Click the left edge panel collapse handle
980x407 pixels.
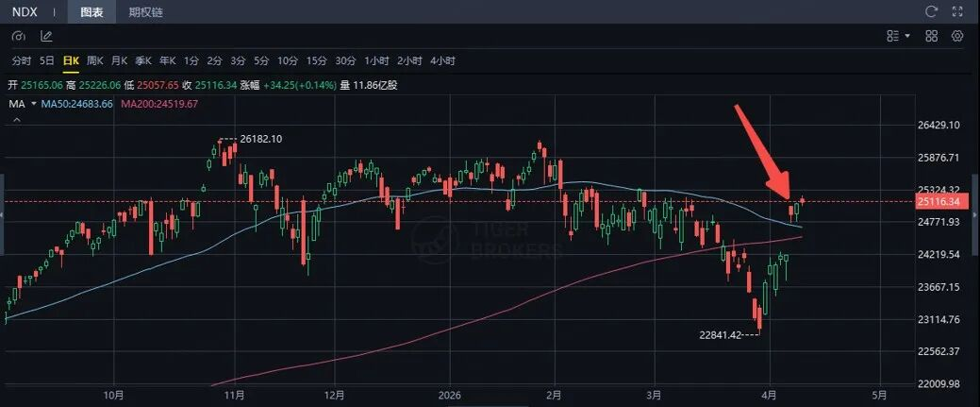(3, 215)
